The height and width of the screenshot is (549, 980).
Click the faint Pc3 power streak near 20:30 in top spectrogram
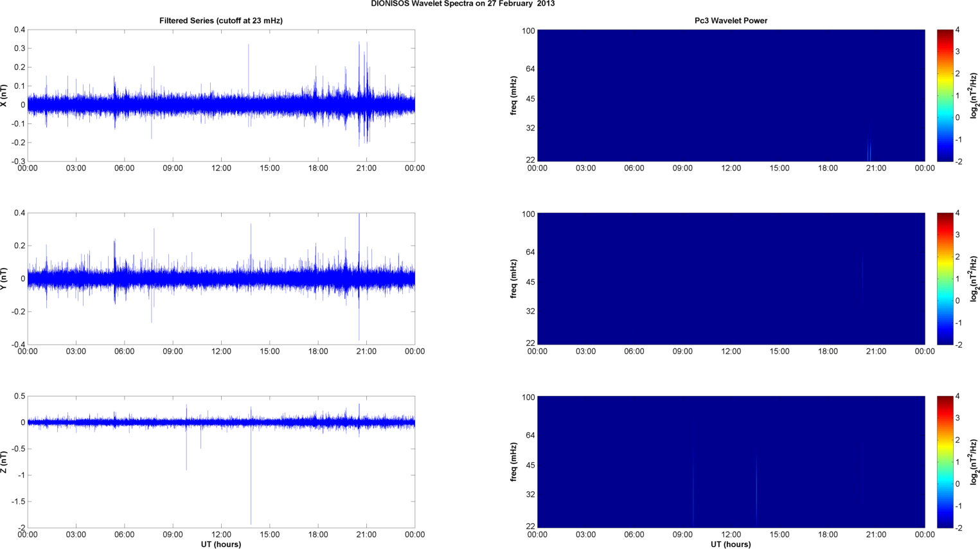tap(869, 148)
